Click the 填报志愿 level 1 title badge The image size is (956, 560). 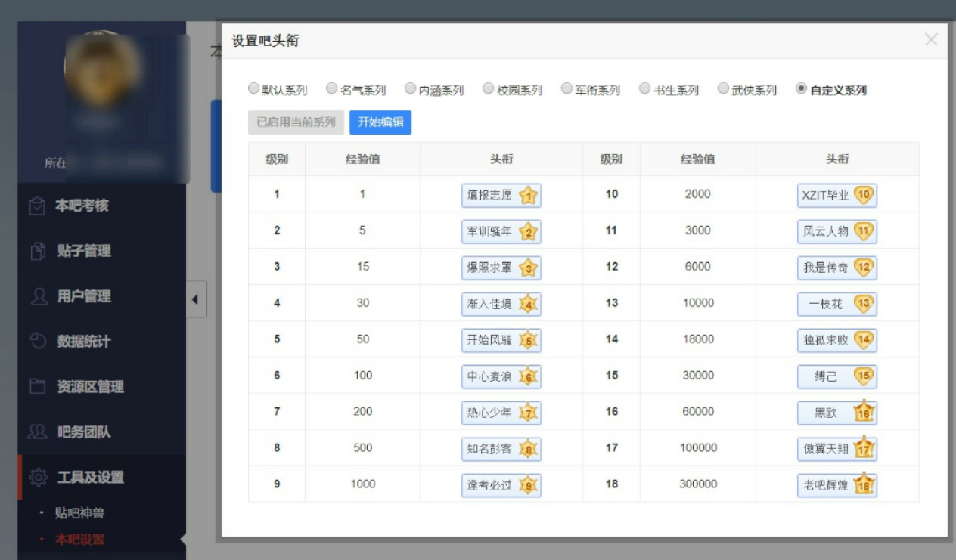point(501,195)
